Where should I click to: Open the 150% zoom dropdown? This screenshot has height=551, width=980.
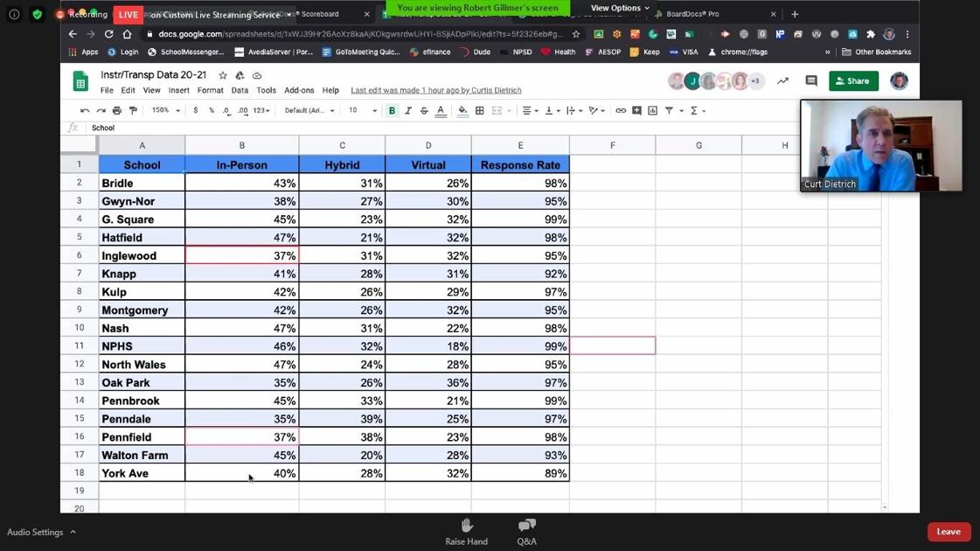pos(165,111)
